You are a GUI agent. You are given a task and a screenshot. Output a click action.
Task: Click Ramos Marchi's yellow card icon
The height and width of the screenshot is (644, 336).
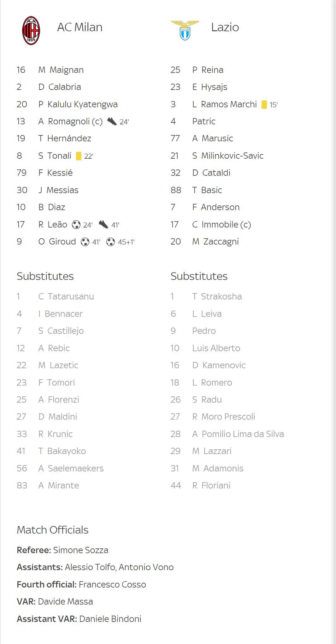[x=264, y=104]
